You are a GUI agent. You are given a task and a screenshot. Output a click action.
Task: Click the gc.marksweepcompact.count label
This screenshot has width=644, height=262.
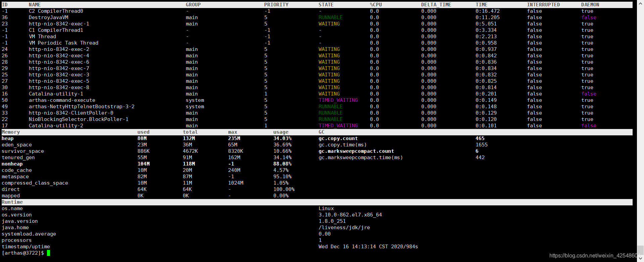[x=356, y=151]
